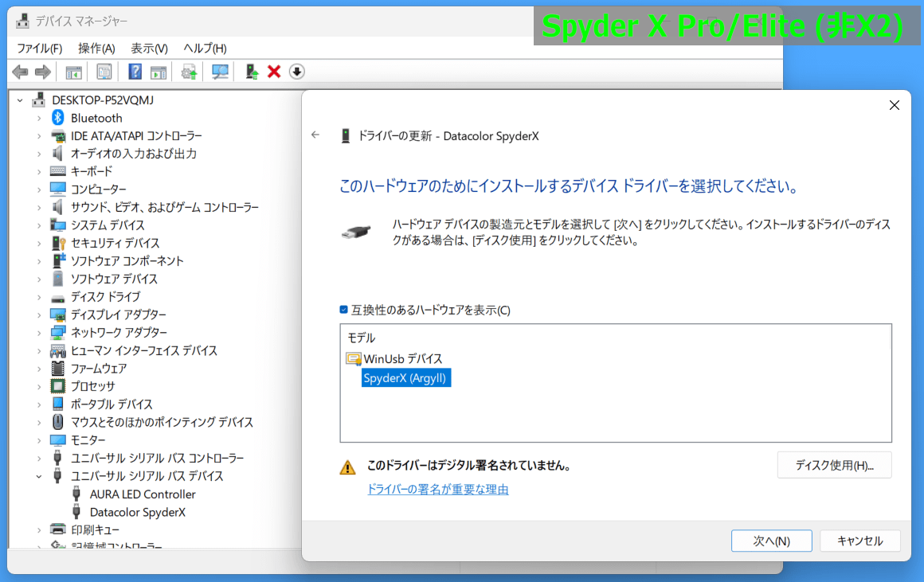The image size is (924, 582).
Task: Click the Bluetooth category icon
Action: click(x=57, y=118)
